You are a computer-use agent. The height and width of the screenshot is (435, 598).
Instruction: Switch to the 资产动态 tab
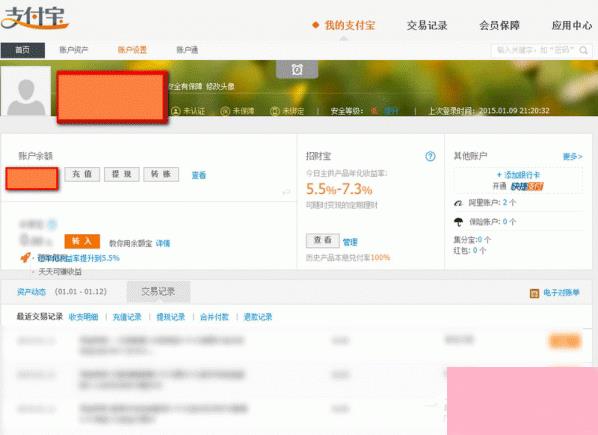coord(31,292)
